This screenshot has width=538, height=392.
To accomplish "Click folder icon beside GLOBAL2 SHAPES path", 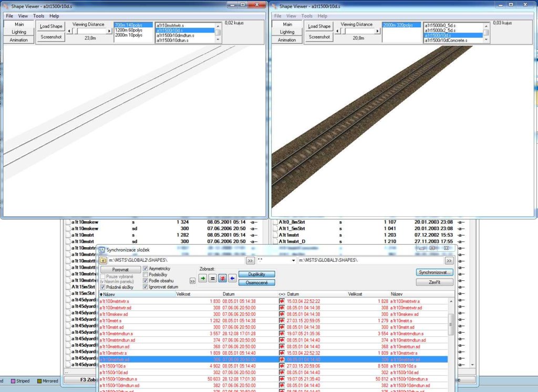I will coord(104,260).
